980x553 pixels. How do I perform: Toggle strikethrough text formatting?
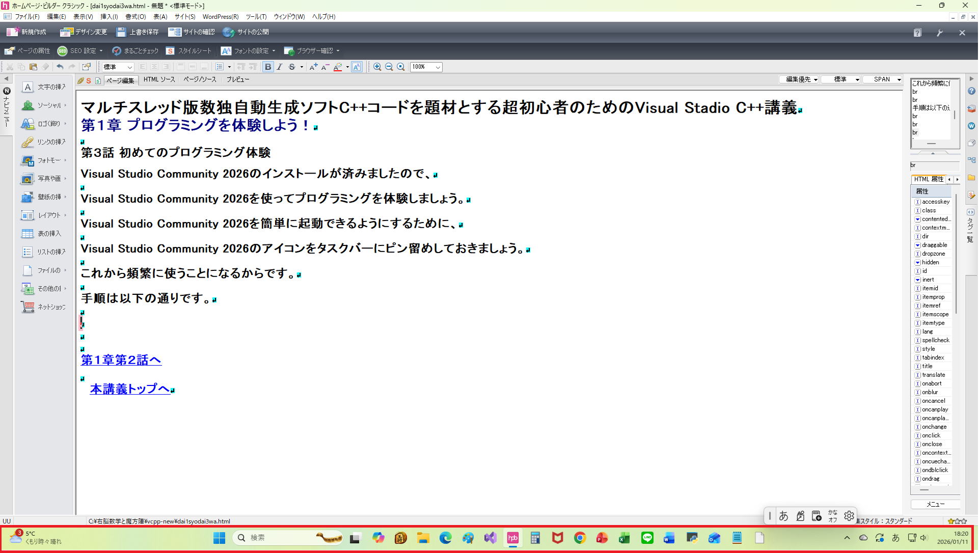(292, 67)
